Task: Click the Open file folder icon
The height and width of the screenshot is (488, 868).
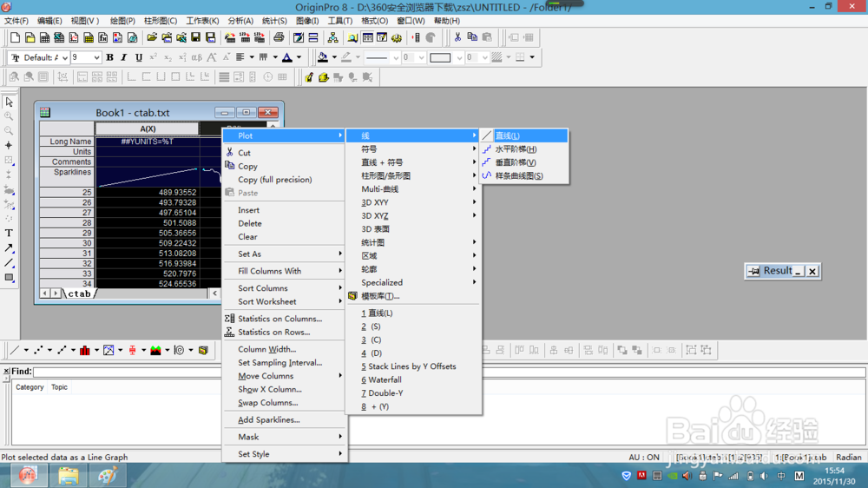Action: 152,37
